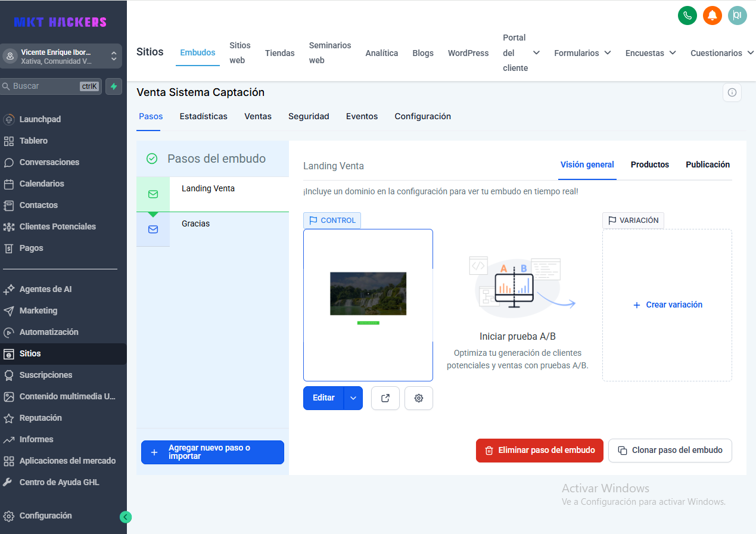Expand the dropdown arrow next to Editar
Viewport: 756px width, 534px height.
[353, 398]
